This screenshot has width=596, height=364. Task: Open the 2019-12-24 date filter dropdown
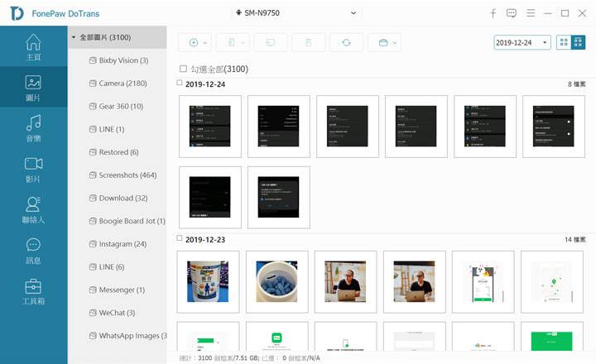pyautogui.click(x=522, y=42)
